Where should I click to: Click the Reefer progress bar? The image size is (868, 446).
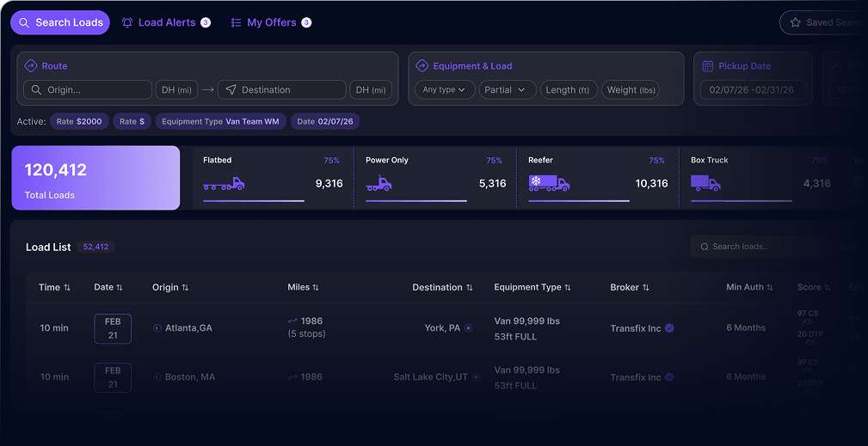coord(579,200)
